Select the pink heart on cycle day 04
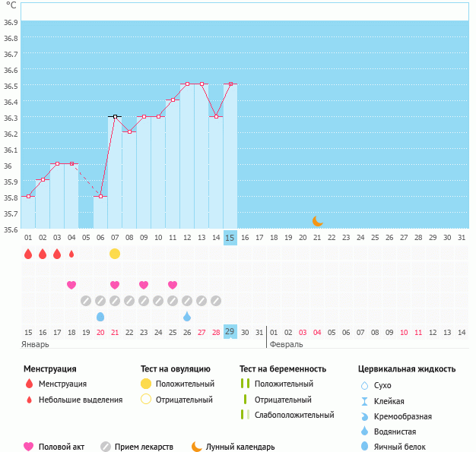This screenshot has height=452, width=476. [71, 285]
